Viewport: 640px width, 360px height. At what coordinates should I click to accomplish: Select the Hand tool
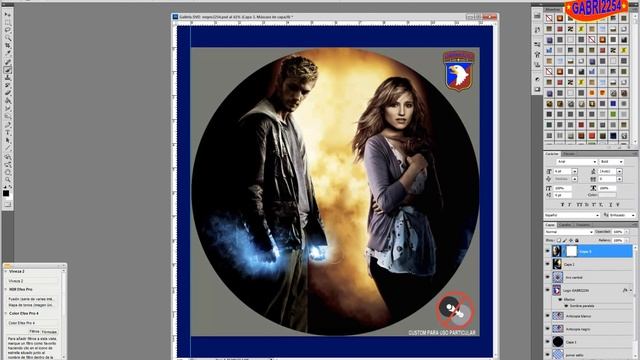coord(7,172)
